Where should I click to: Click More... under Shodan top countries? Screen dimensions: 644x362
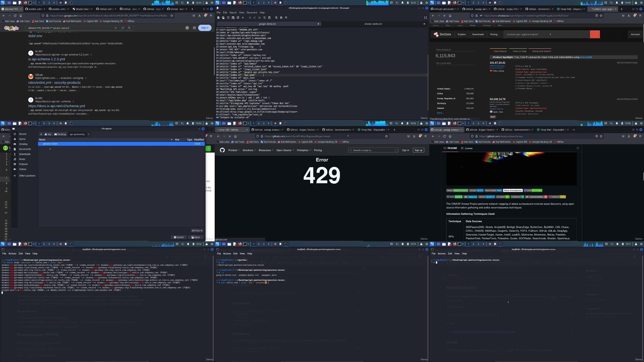click(440, 113)
